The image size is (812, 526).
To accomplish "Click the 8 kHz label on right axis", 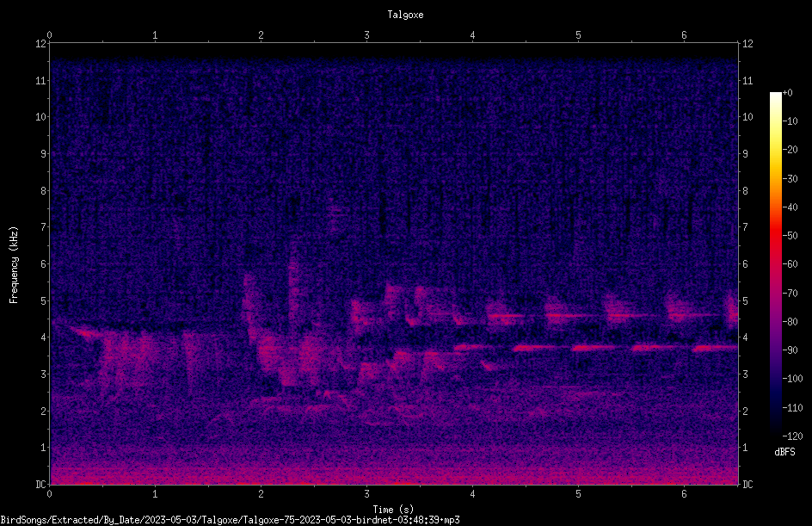I will pos(745,191).
